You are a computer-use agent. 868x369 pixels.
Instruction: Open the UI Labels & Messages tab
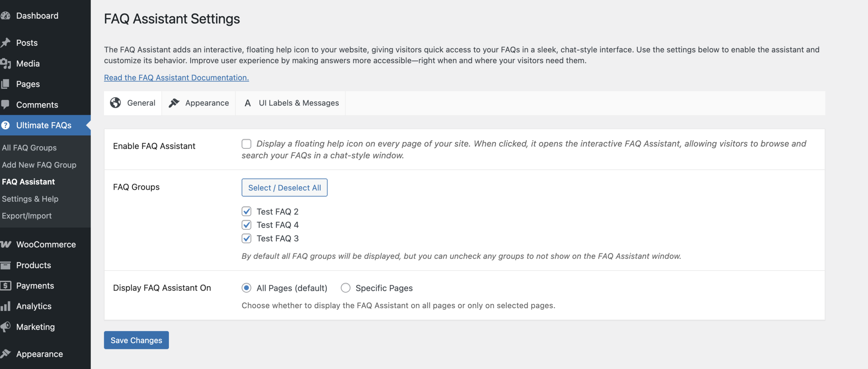(x=291, y=103)
